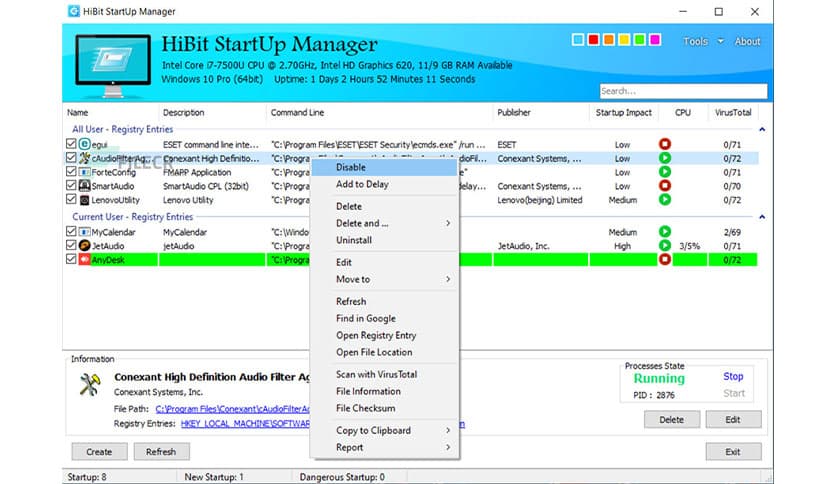Select Uninstall from the context menu
Image resolution: width=836 pixels, height=484 pixels.
coord(384,240)
